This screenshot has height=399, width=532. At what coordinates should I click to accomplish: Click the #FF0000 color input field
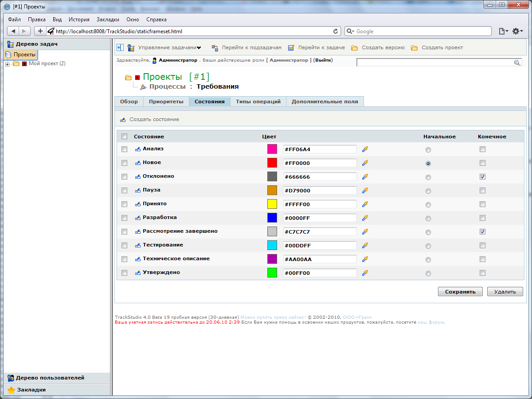pos(320,163)
